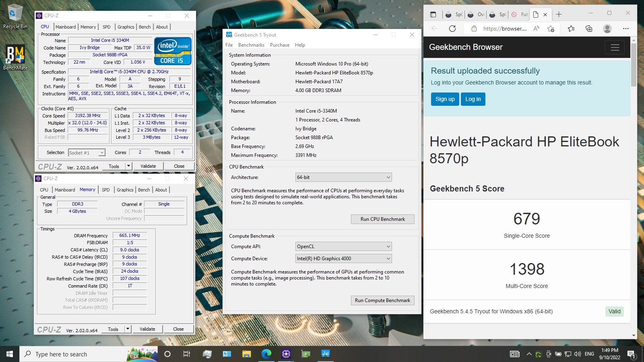The height and width of the screenshot is (362, 644).
Task: Switch to SPD tab in upper CPU-Z
Action: pyautogui.click(x=107, y=27)
